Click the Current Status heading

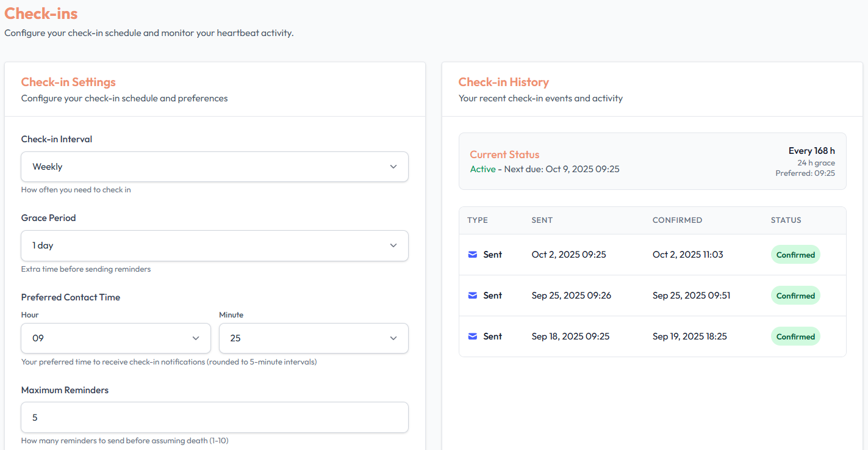tap(504, 154)
